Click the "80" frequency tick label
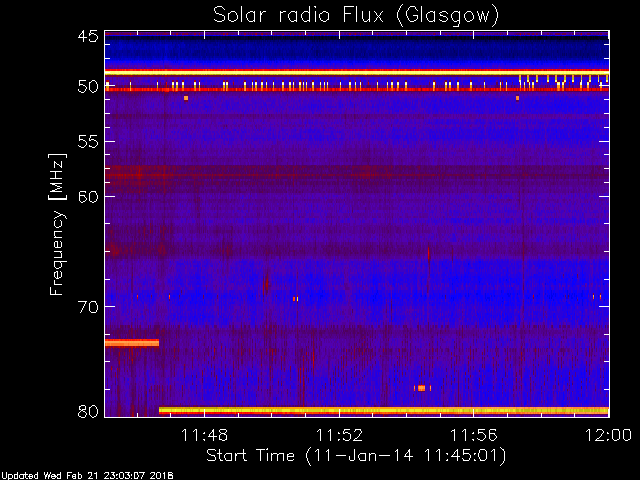640x480 pixels. point(89,411)
